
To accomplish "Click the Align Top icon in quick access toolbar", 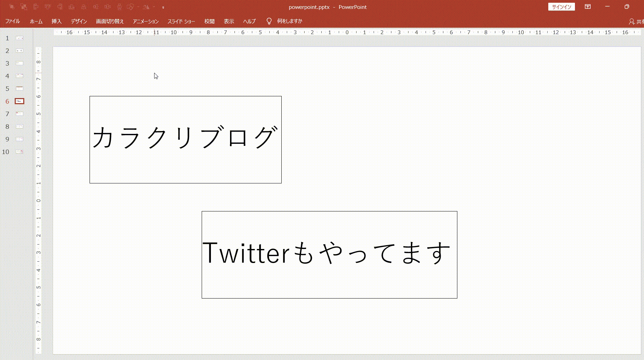I will click(x=48, y=7).
